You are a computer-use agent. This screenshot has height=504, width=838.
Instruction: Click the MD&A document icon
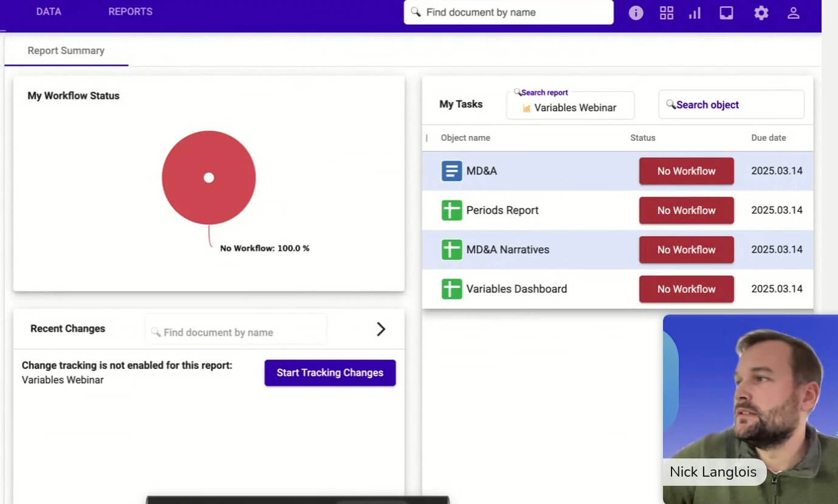point(452,171)
